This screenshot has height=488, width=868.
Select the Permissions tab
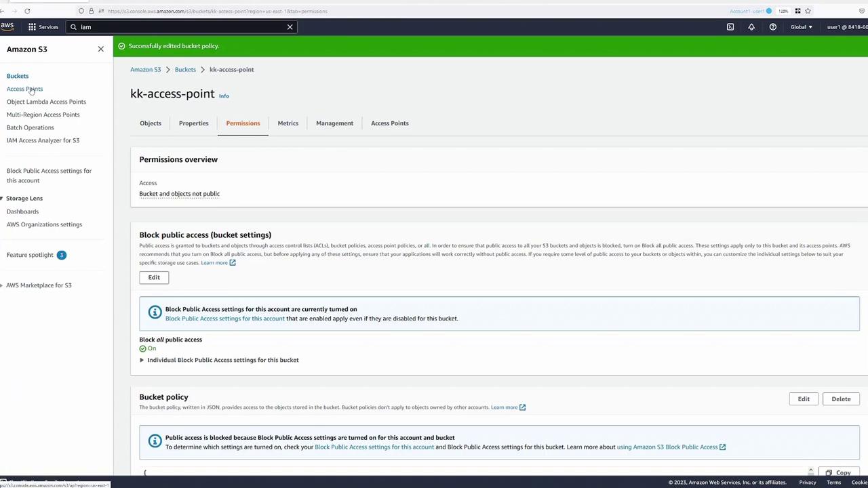[243, 123]
